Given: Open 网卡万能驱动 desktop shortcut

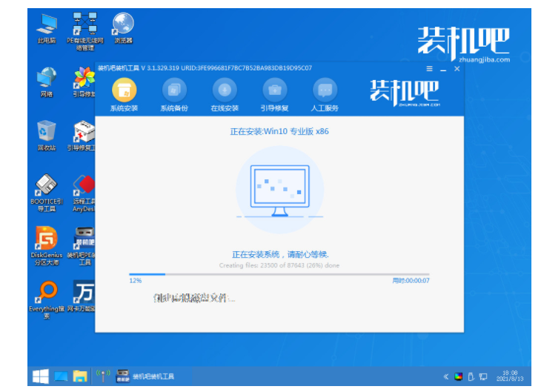Looking at the screenshot, I should coord(82,296).
